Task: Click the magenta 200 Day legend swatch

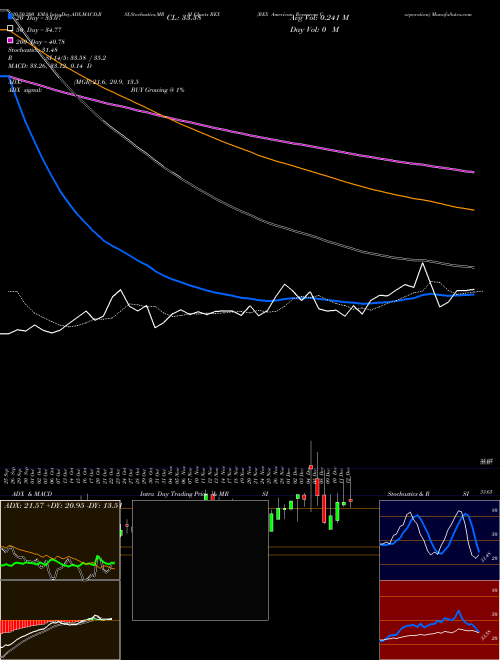Action: point(10,40)
